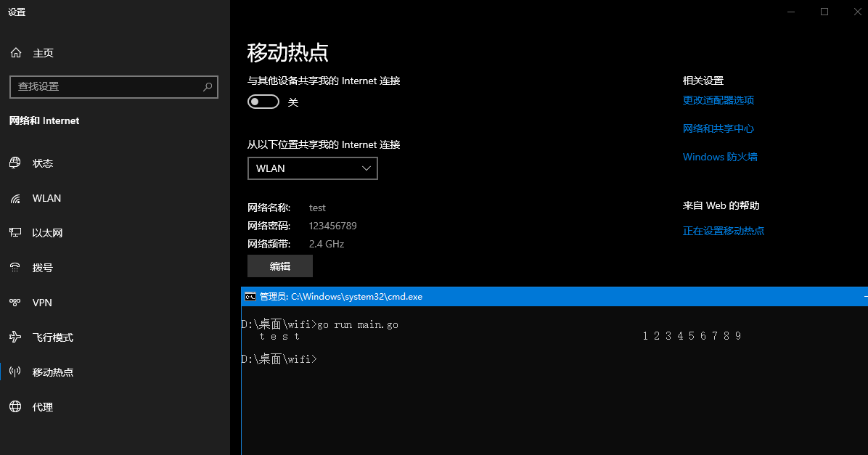Select 拨号 in the sidebar

tap(43, 268)
